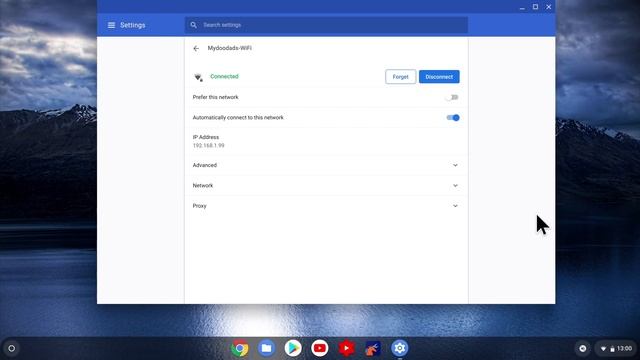Toggle Prefer this network switch
Screen dimensions: 640x360
pyautogui.click(x=452, y=97)
